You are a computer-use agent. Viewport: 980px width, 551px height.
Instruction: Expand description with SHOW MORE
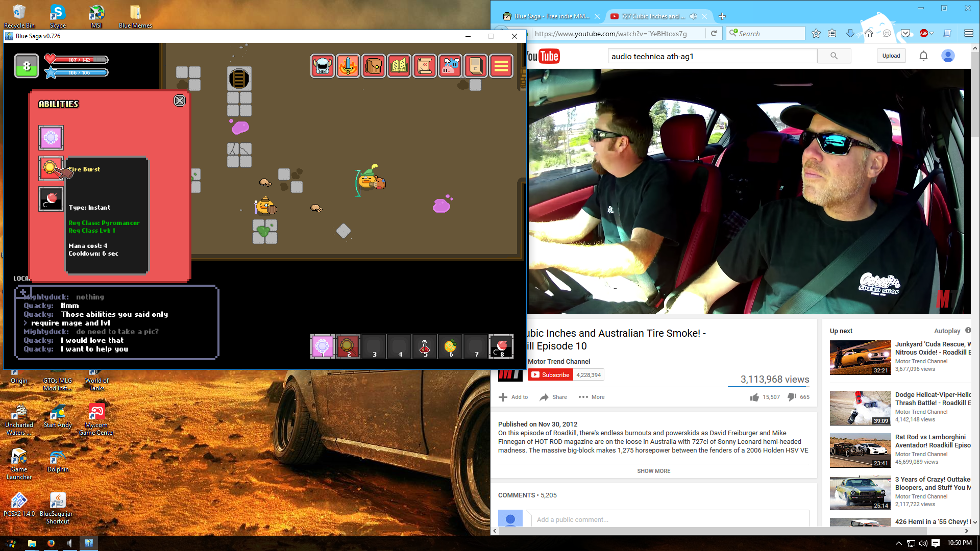[654, 471]
